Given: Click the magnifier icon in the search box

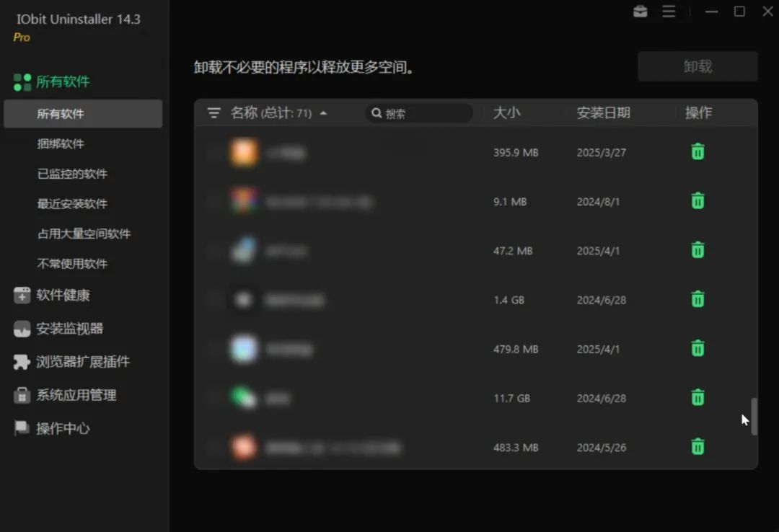Looking at the screenshot, I should pyautogui.click(x=377, y=113).
